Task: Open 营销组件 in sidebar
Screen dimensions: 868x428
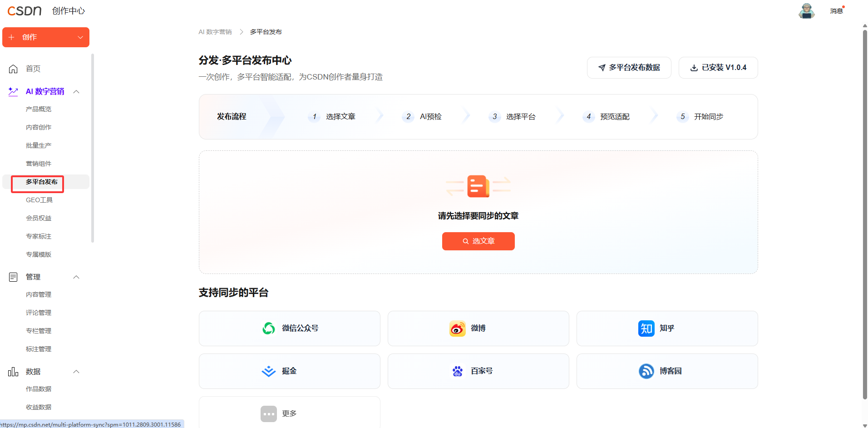Action: tap(39, 164)
